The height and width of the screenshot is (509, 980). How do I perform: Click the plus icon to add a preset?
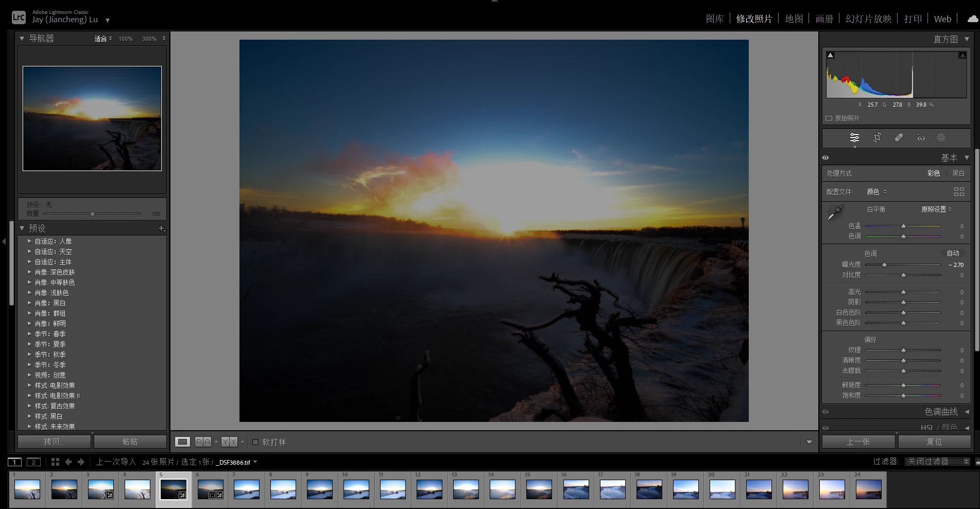(161, 228)
